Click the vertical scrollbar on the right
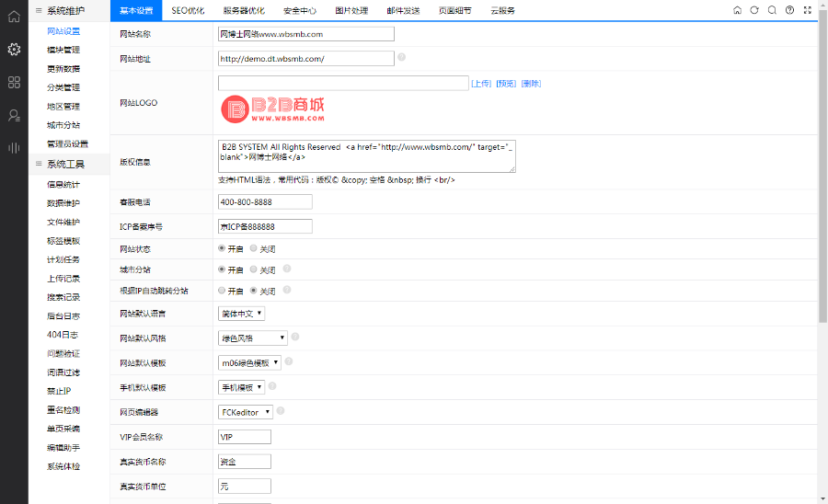828x504 pixels. pyautogui.click(x=822, y=184)
